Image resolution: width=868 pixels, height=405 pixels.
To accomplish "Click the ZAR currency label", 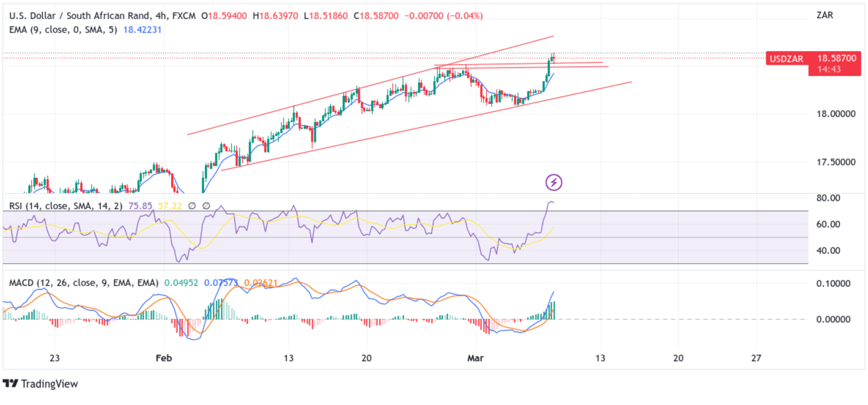I will tap(825, 15).
